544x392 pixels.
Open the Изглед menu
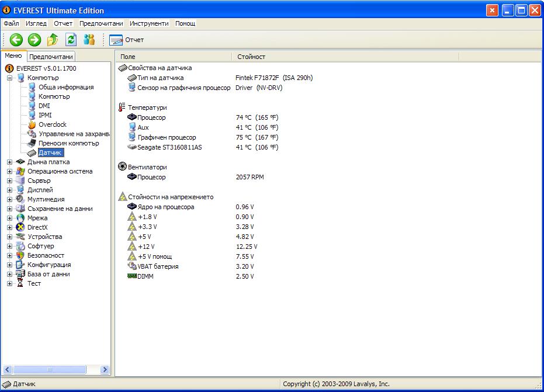coord(36,23)
